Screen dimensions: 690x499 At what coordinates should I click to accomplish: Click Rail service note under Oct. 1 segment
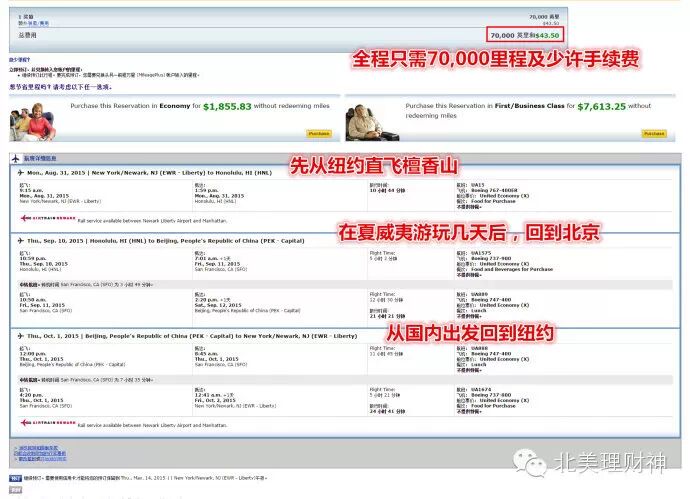152,426
